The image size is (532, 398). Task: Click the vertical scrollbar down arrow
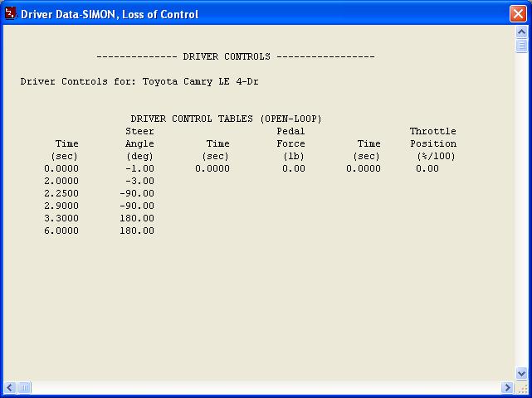521,374
